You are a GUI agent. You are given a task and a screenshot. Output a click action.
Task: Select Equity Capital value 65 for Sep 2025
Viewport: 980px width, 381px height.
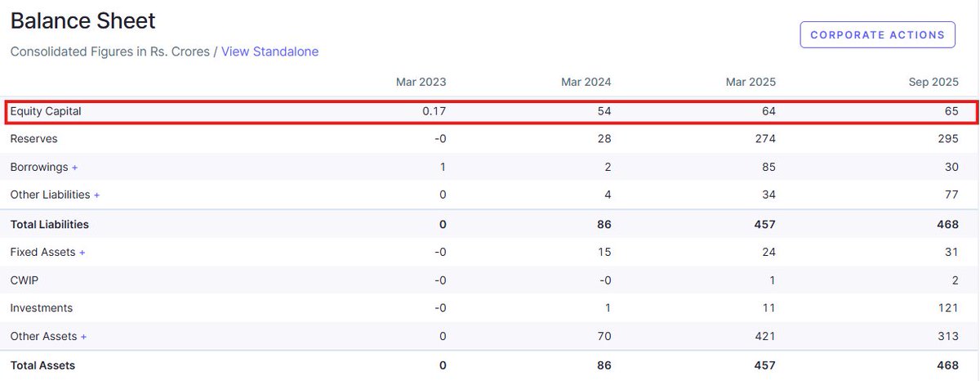951,110
